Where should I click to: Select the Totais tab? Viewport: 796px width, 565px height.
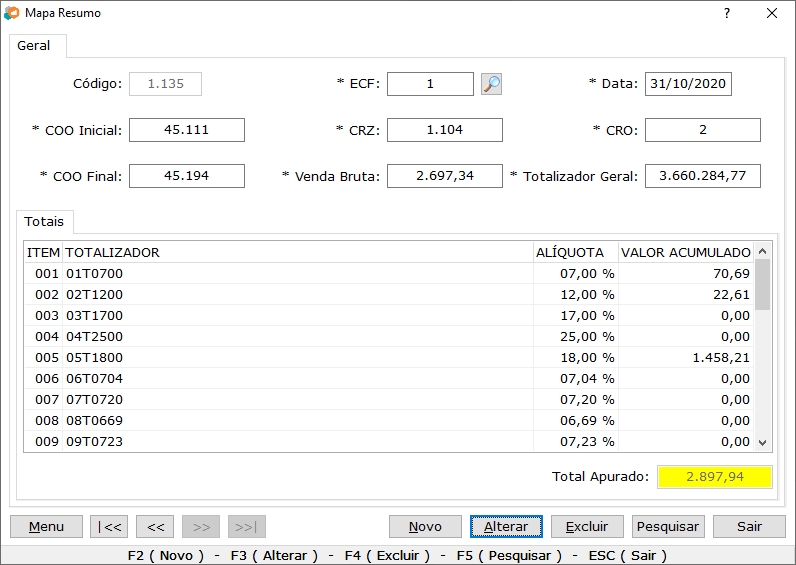[x=44, y=221]
